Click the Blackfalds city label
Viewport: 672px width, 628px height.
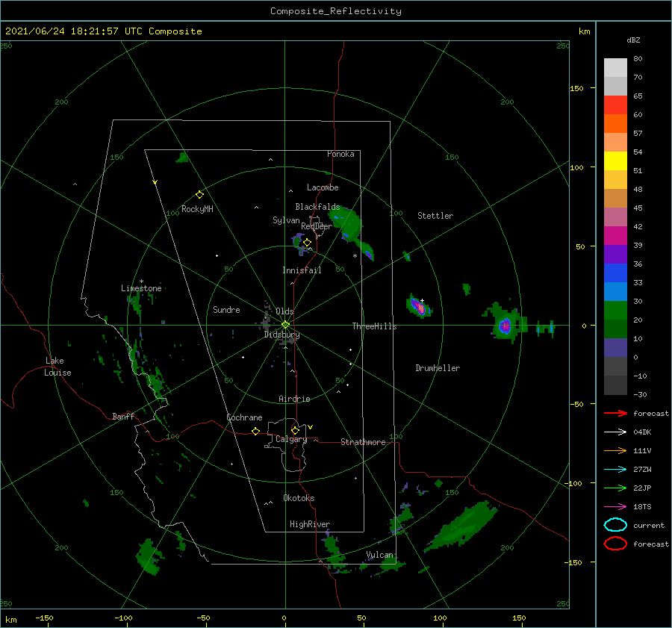317,207
